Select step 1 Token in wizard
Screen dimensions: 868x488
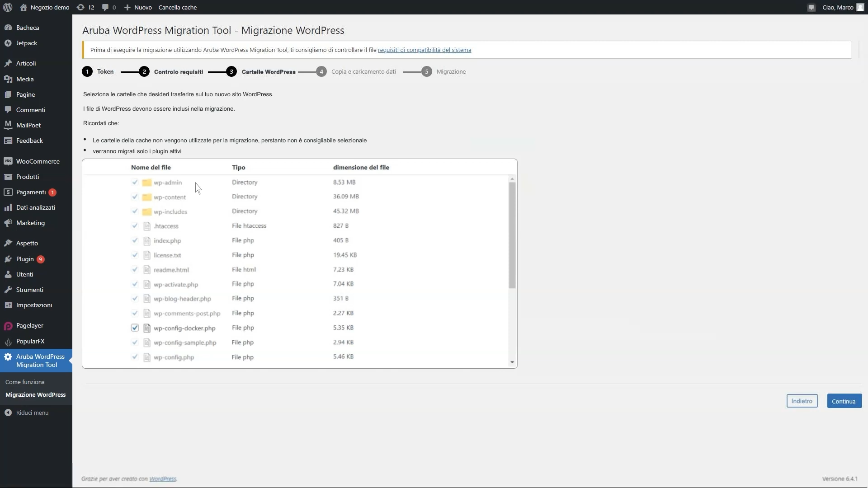98,71
